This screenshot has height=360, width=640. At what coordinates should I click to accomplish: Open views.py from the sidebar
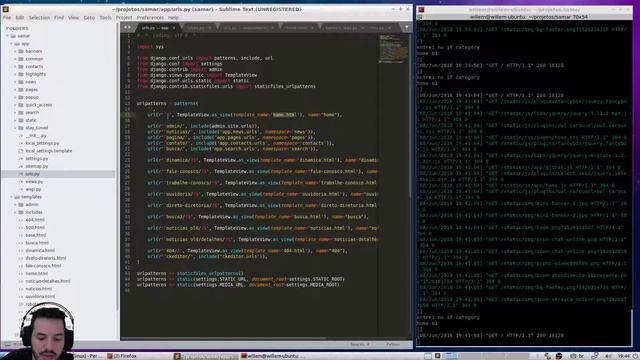point(34,182)
